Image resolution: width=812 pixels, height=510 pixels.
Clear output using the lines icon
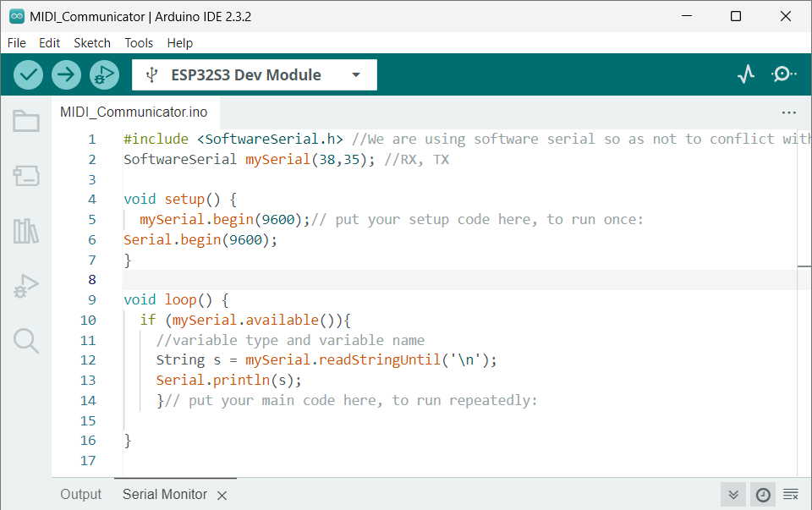pos(791,495)
